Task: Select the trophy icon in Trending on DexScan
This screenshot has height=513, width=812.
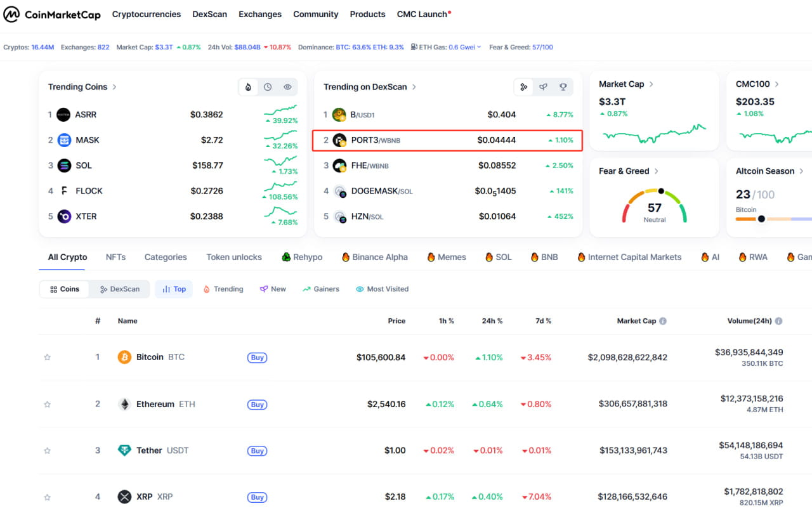Action: [x=563, y=87]
